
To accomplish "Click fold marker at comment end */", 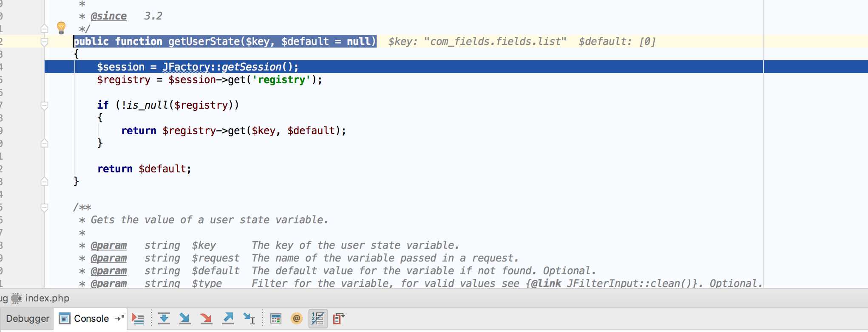I will click(x=44, y=29).
